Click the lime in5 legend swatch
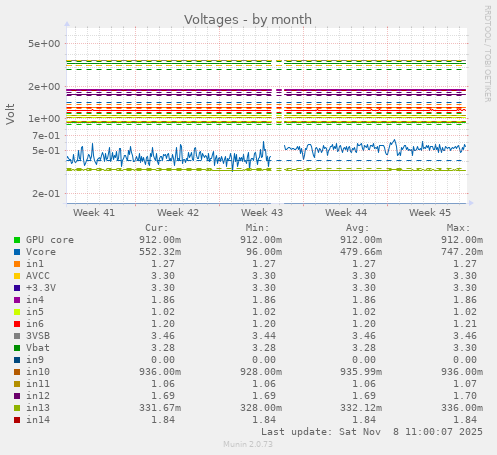 pyautogui.click(x=17, y=312)
